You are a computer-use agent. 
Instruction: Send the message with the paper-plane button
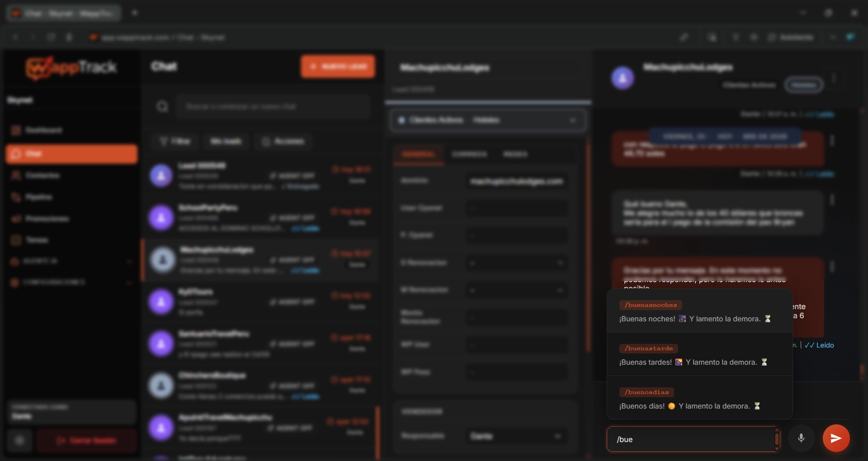click(x=836, y=438)
